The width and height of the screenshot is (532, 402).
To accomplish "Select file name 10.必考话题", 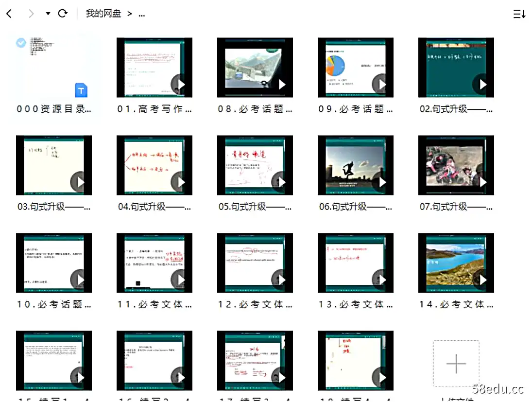I will pos(54,304).
